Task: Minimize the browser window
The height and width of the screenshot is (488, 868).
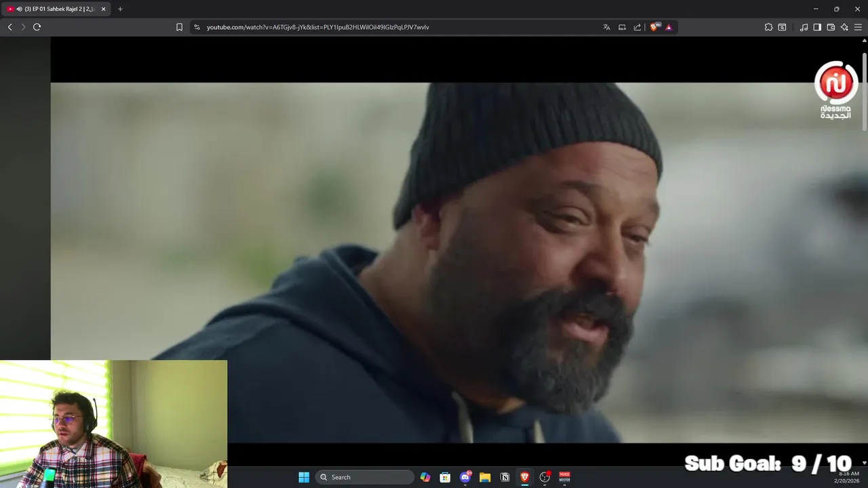Action: (816, 9)
